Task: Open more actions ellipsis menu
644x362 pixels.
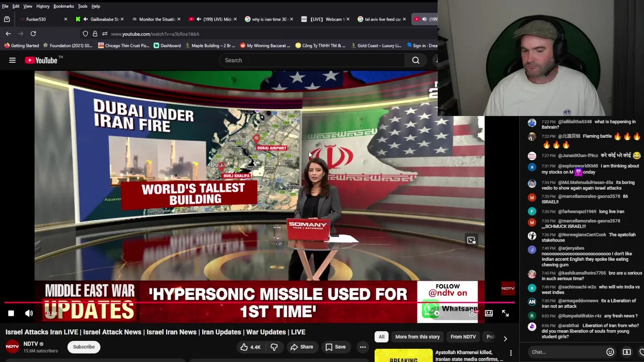Action: click(363, 347)
